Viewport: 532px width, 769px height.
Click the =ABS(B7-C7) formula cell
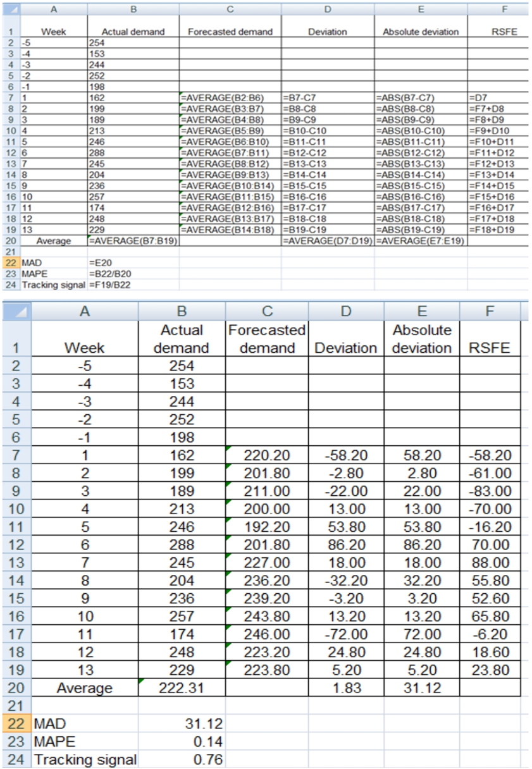tap(421, 99)
